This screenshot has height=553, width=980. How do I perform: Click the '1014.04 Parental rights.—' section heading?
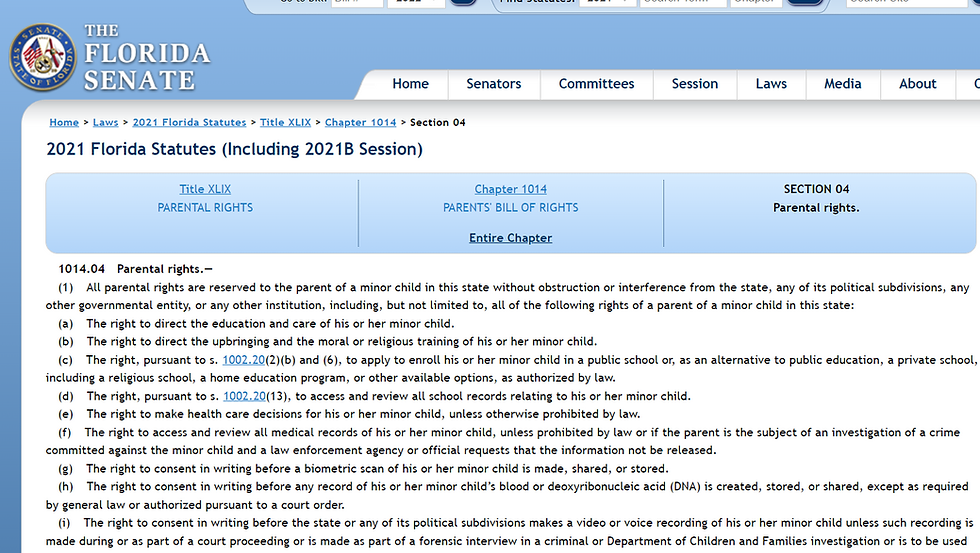coord(136,269)
